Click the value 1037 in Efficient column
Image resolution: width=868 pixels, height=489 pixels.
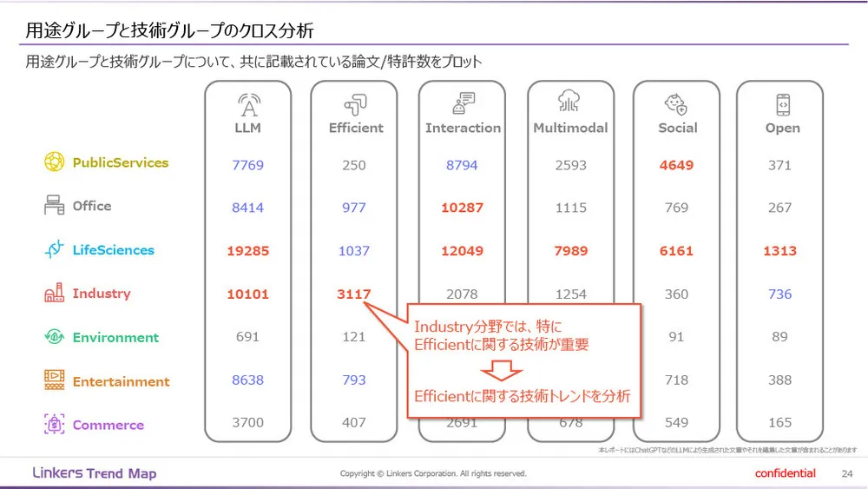[354, 251]
